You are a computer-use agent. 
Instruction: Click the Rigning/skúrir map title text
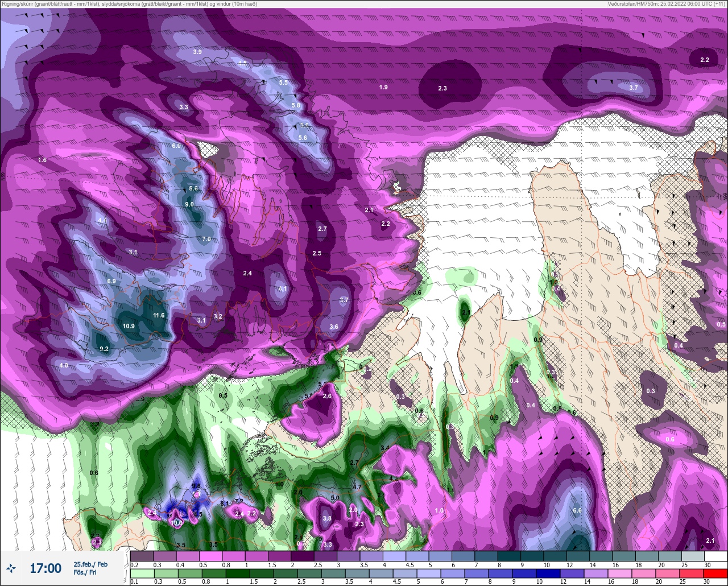[129, 3]
